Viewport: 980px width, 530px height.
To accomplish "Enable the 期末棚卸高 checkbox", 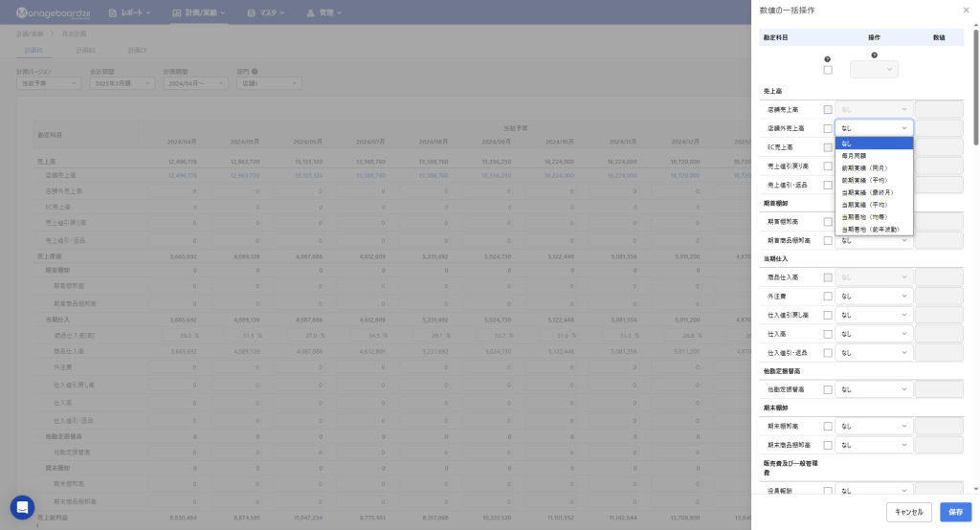I will point(828,427).
